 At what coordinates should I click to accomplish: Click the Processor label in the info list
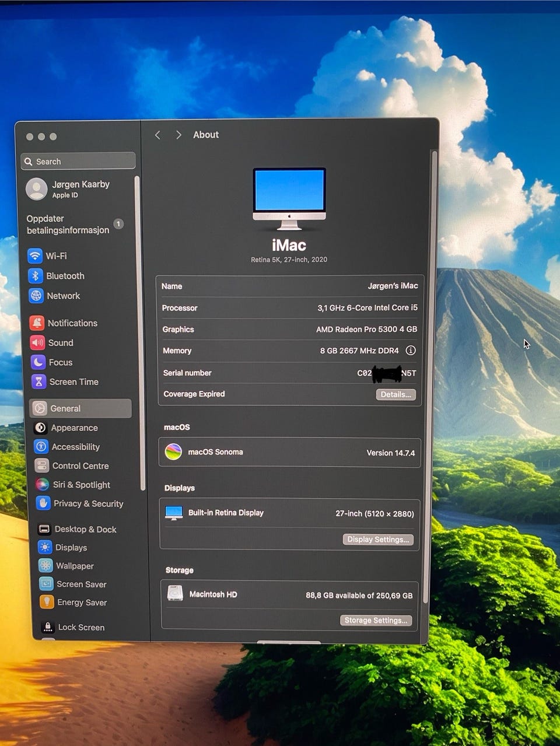pyautogui.click(x=180, y=308)
